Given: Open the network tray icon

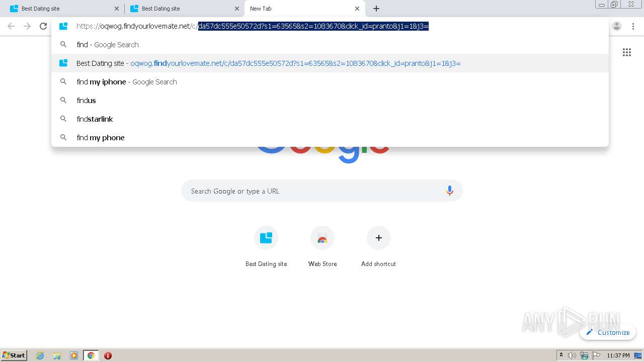Looking at the screenshot, I should tap(584, 355).
